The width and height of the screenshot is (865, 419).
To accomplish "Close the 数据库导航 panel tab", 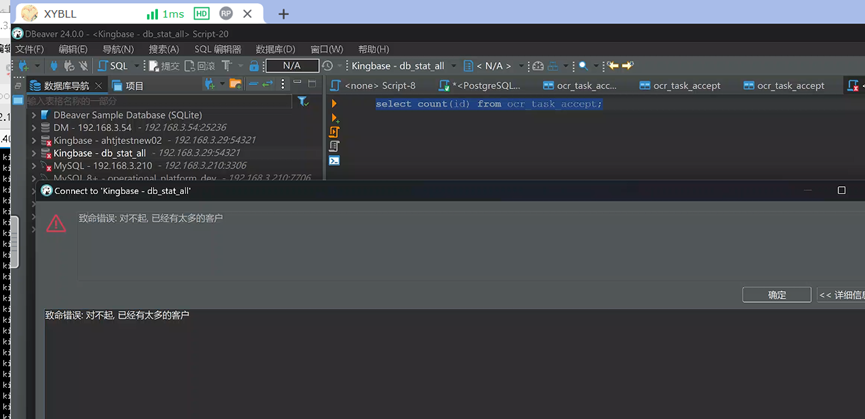I will click(x=99, y=85).
